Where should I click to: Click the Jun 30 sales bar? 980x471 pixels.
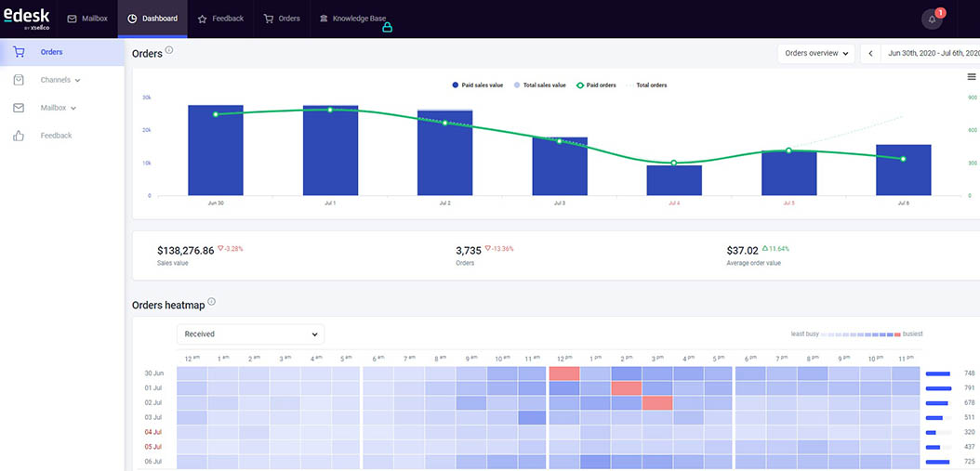click(x=216, y=150)
